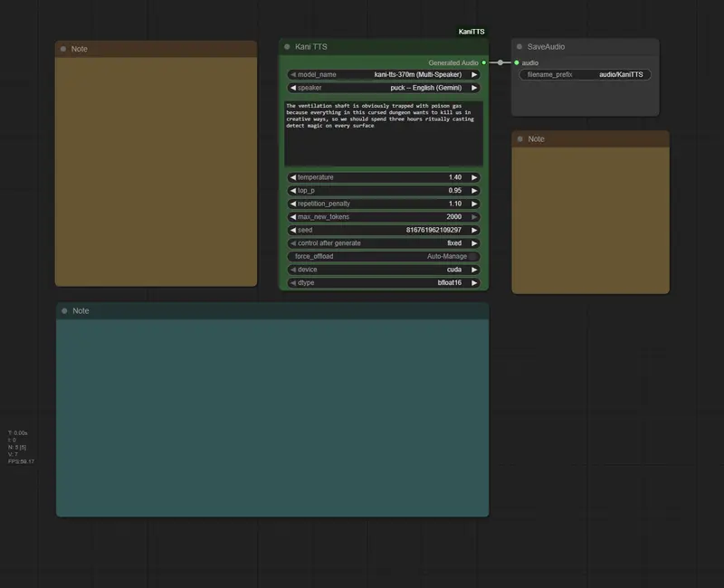
Task: Click the filename_prefix field in SaveAudio
Action: point(585,75)
